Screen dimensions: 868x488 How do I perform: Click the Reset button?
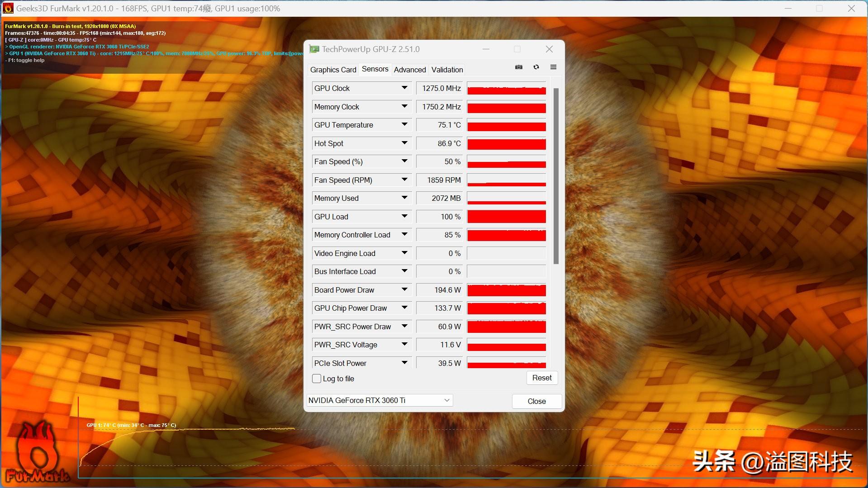click(x=542, y=378)
